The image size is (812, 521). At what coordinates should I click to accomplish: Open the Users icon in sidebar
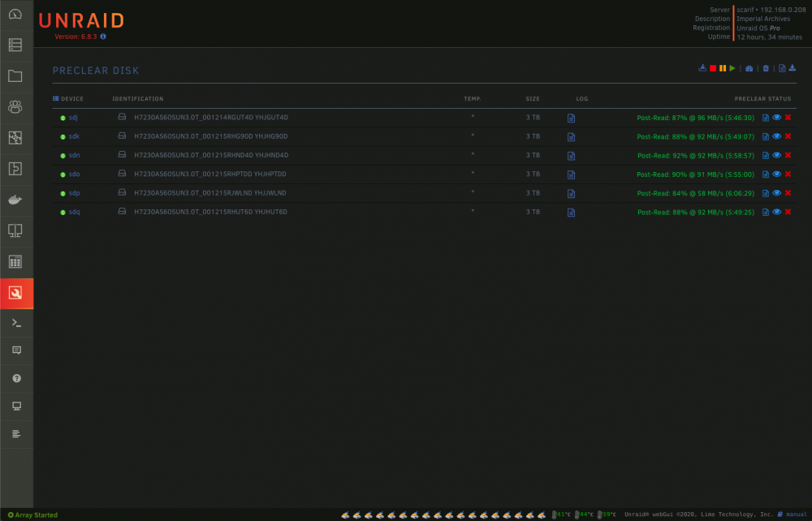click(15, 106)
